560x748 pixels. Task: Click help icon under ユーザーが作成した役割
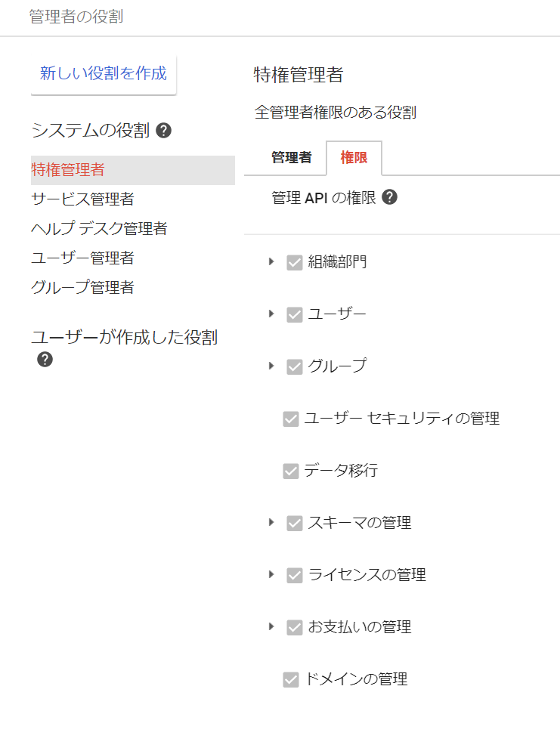click(45, 360)
